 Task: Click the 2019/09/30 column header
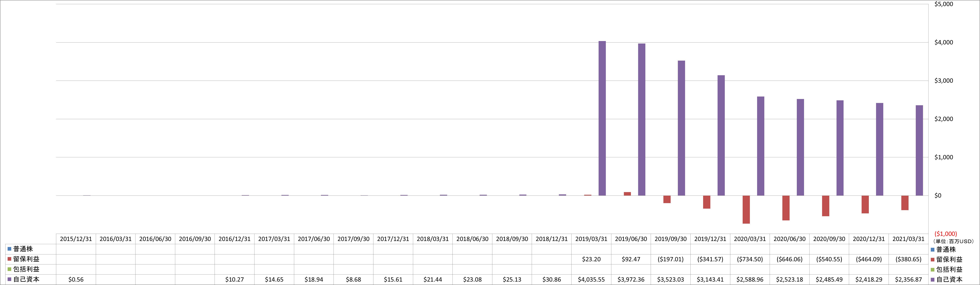tap(671, 239)
